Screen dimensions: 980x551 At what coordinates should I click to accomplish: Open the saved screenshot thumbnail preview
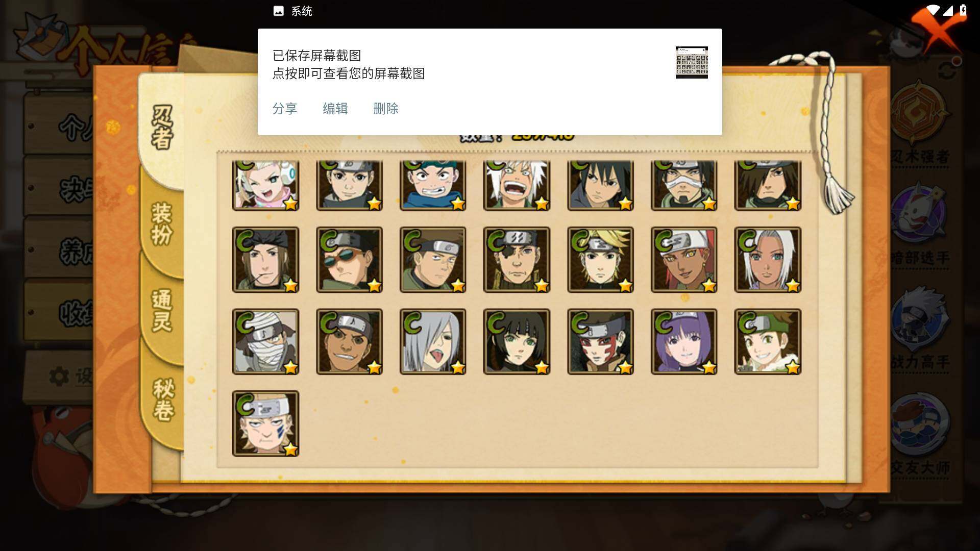click(692, 62)
